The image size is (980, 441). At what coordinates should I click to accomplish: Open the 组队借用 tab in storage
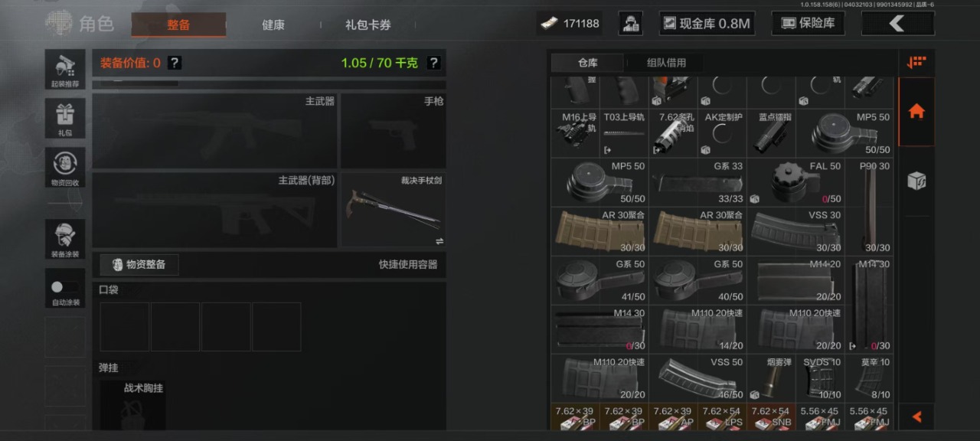(666, 63)
